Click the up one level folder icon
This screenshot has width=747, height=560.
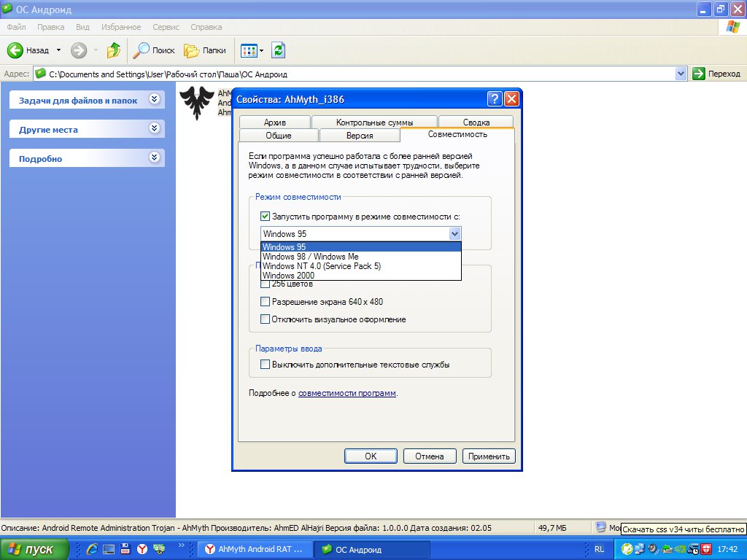coord(113,50)
